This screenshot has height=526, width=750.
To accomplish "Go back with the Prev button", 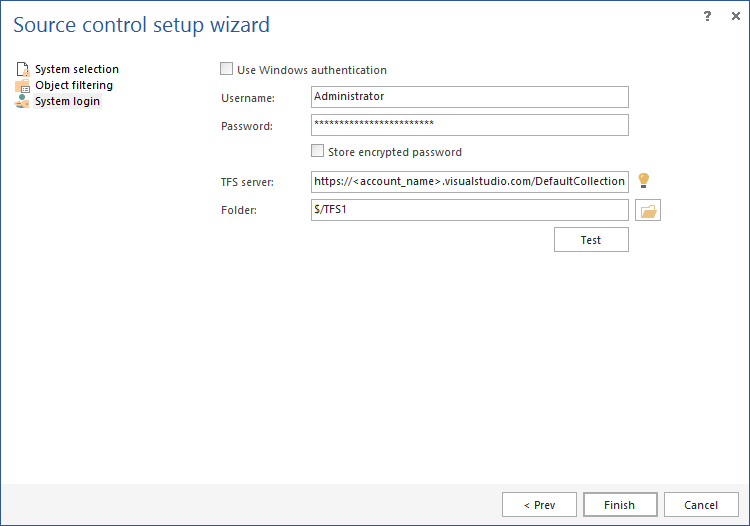I will coord(539,505).
